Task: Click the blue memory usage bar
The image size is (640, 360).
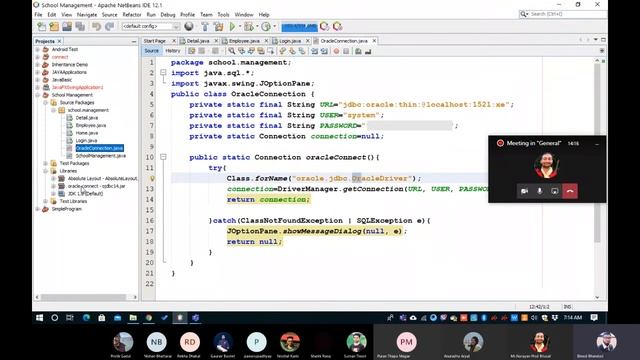Action: click(x=299, y=27)
